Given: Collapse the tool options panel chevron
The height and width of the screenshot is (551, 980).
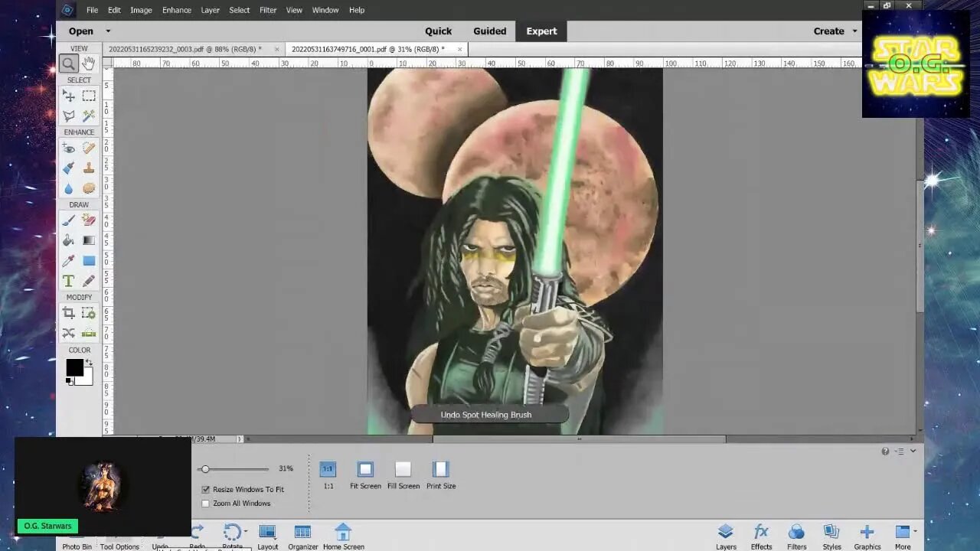Looking at the screenshot, I should 913,452.
